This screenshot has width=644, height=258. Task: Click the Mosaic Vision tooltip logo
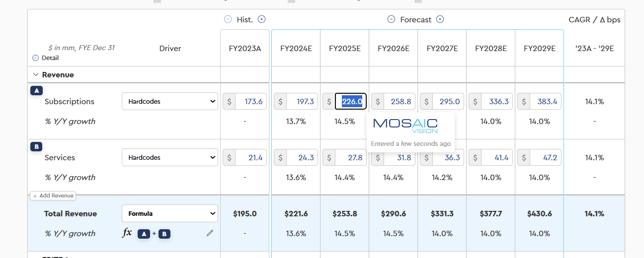pyautogui.click(x=405, y=125)
